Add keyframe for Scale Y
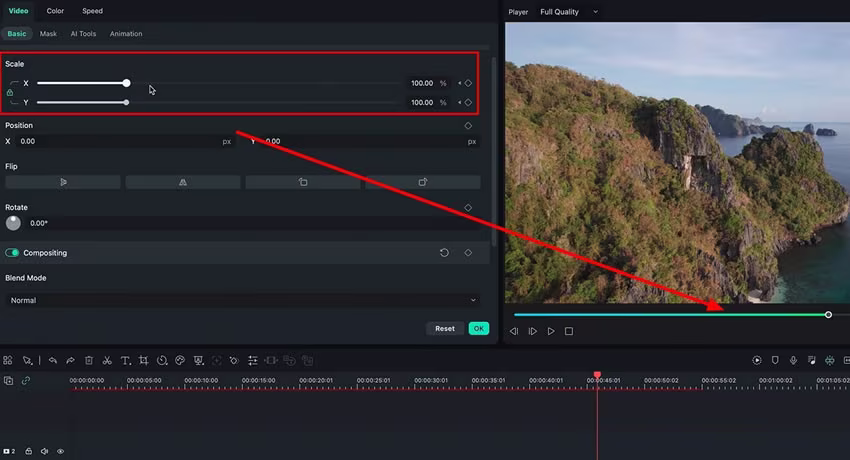850x460 pixels. (x=468, y=102)
